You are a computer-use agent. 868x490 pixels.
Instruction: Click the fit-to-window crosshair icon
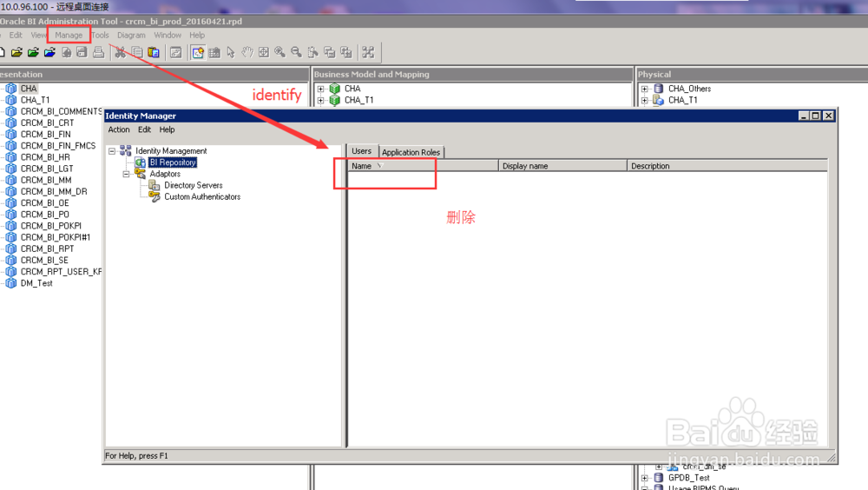coord(264,53)
